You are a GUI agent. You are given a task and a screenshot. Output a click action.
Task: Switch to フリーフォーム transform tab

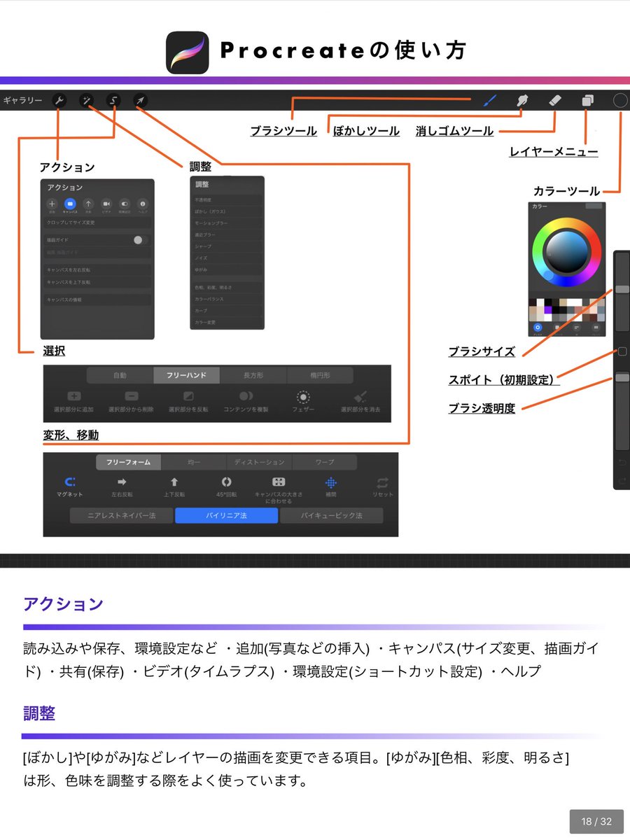coord(128,463)
